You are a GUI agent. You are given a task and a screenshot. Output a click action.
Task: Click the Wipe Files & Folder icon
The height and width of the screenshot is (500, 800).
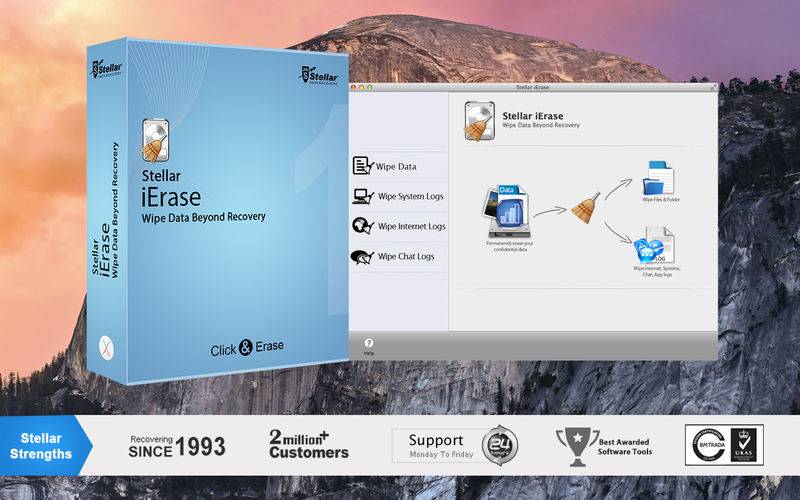[x=658, y=178]
